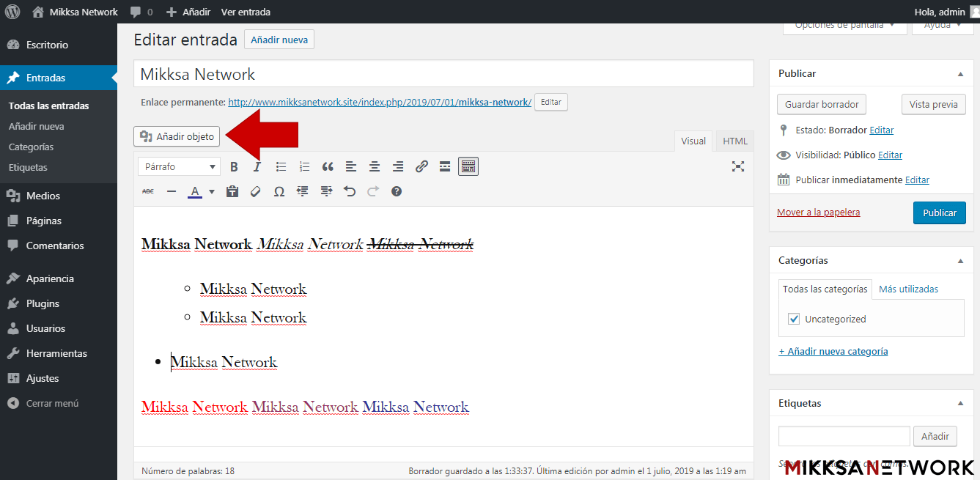Click the blue Publicar button
The height and width of the screenshot is (480, 980).
pos(939,213)
